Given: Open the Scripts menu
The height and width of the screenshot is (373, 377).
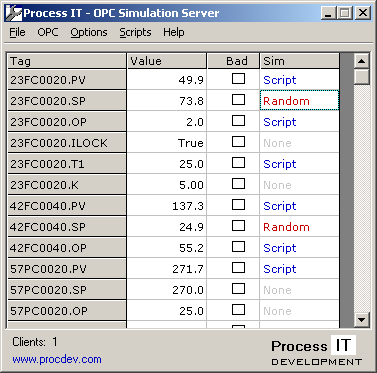Looking at the screenshot, I should click(x=135, y=32).
